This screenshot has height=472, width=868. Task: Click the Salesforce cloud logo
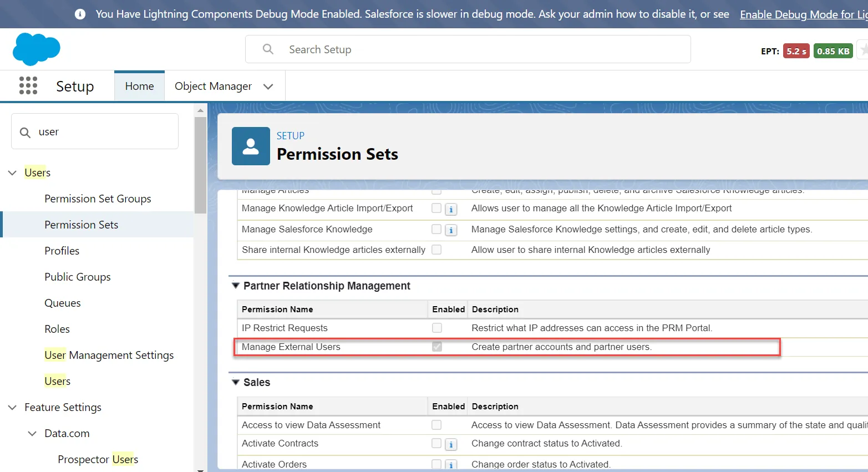pos(36,49)
